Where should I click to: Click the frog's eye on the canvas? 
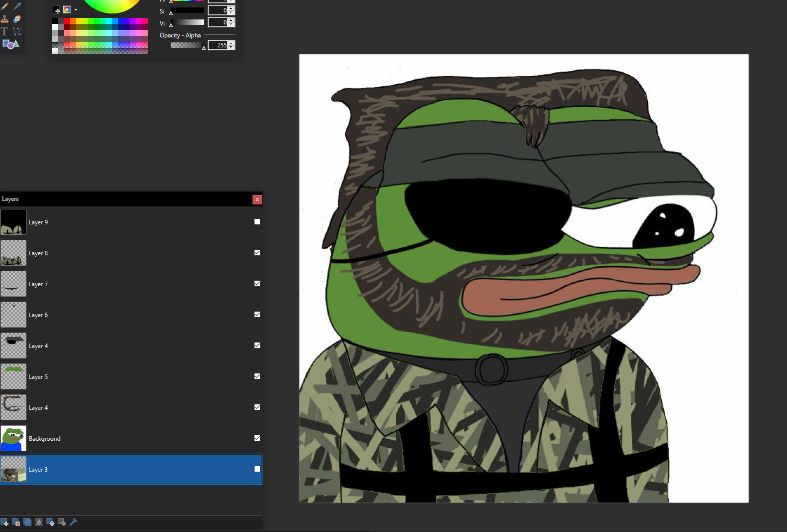coord(664,227)
